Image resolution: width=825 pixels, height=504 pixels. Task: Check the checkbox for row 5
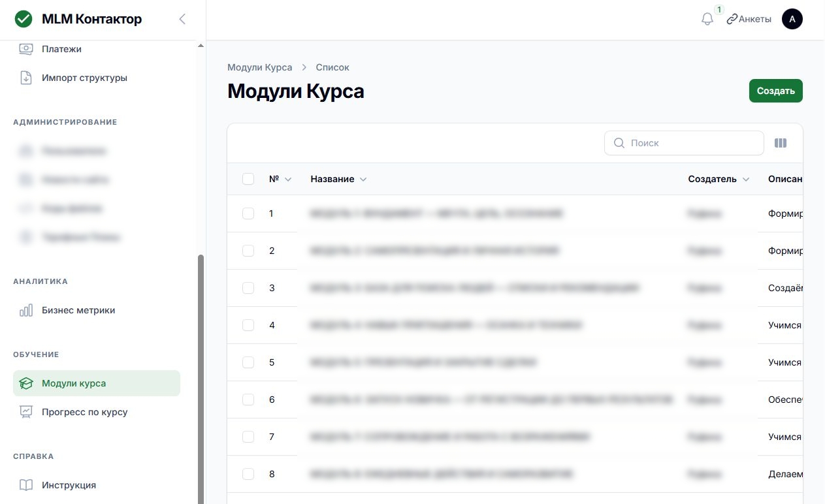248,362
